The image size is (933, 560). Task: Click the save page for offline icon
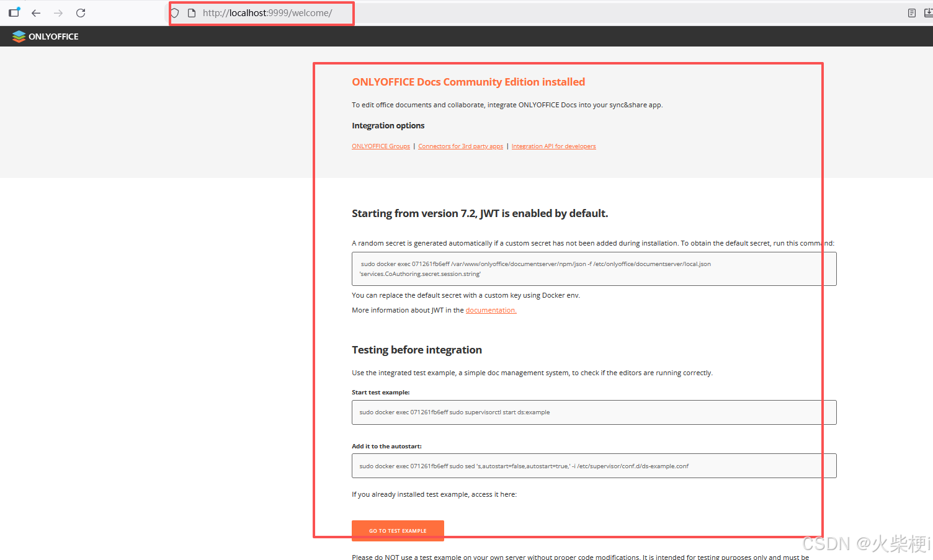(x=927, y=12)
